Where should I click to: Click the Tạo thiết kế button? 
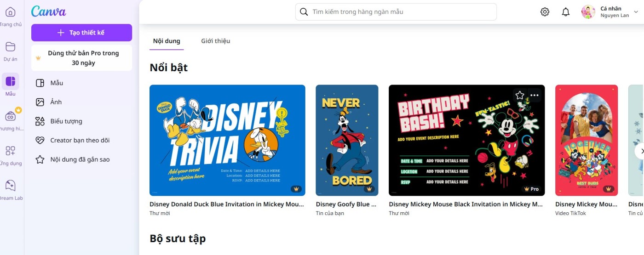tap(81, 33)
